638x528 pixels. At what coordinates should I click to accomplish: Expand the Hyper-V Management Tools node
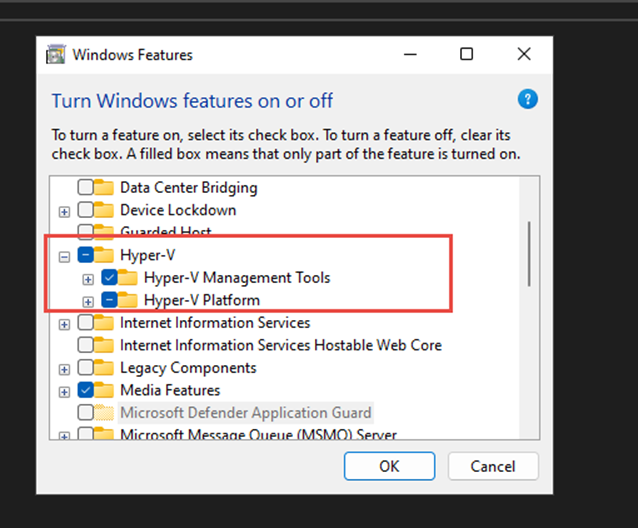(88, 279)
